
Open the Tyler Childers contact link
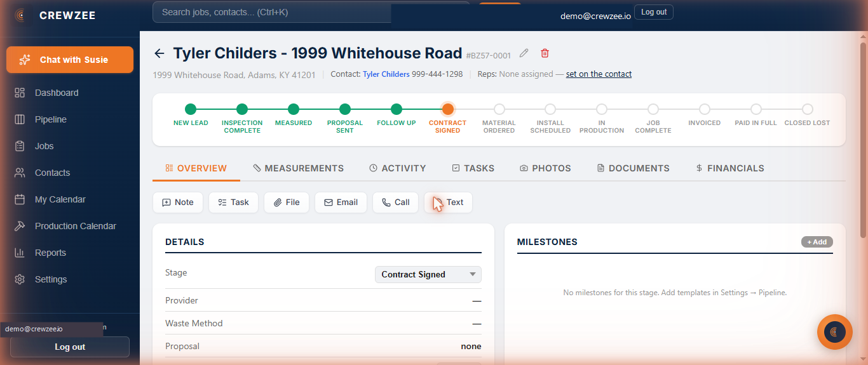[x=386, y=74]
